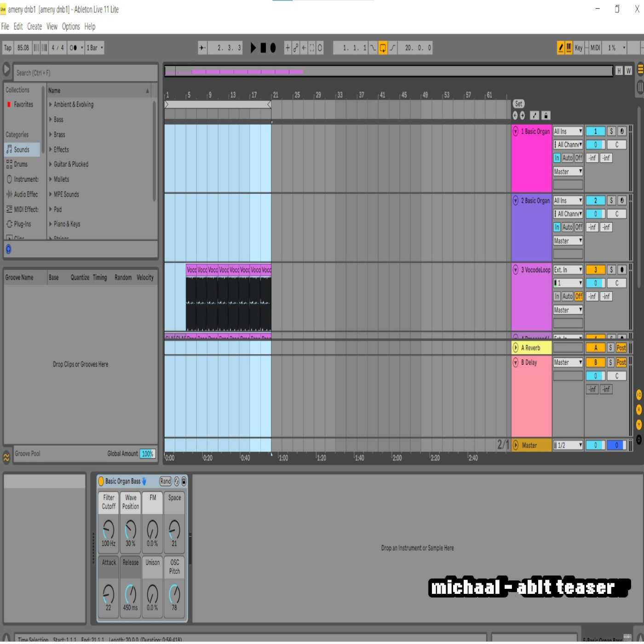The image size is (644, 644).
Task: Turn off the Basic Organ Bass device activator
Action: pos(101,481)
